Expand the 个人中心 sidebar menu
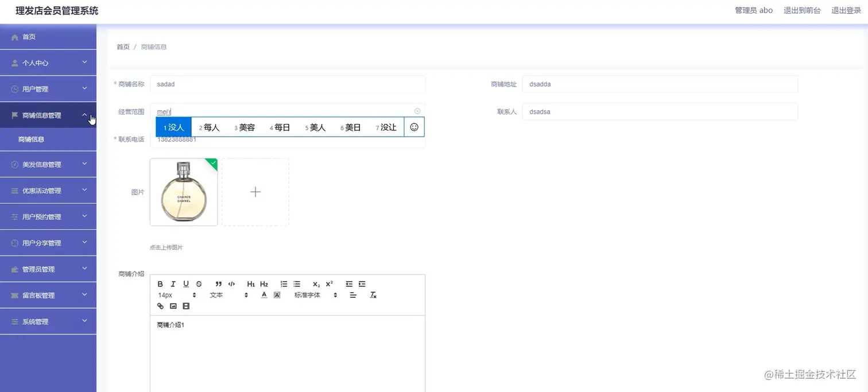868x392 pixels. tap(48, 63)
